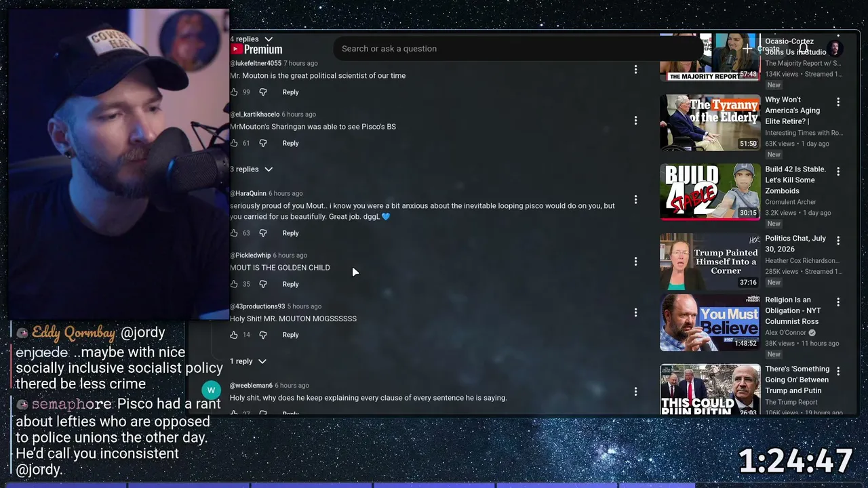
Task: Click the YouTube Premium logo
Action: click(x=257, y=49)
